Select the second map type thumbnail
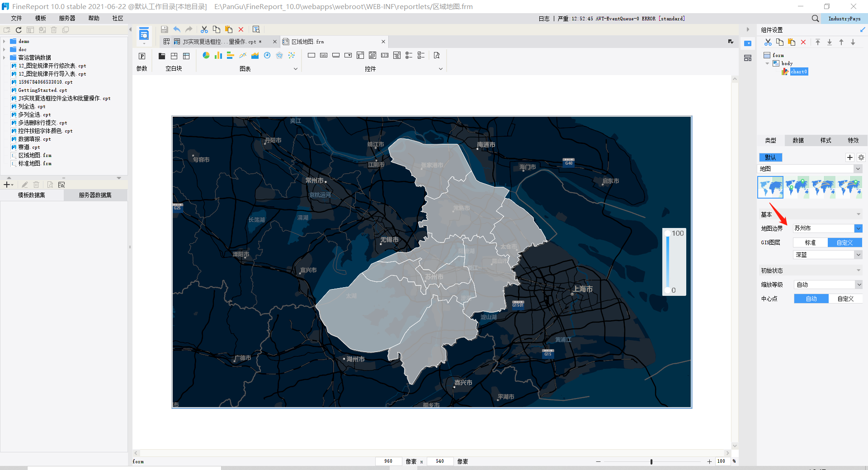The image size is (868, 470). [x=797, y=187]
